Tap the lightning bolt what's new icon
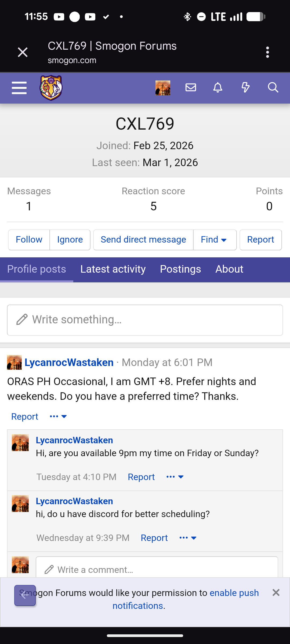 pyautogui.click(x=245, y=87)
